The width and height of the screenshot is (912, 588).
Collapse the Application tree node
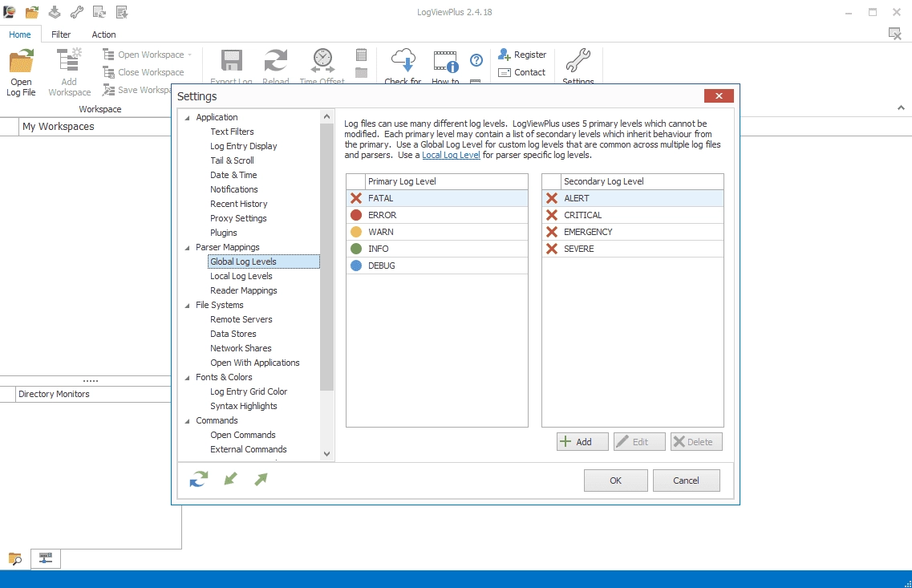(x=187, y=117)
